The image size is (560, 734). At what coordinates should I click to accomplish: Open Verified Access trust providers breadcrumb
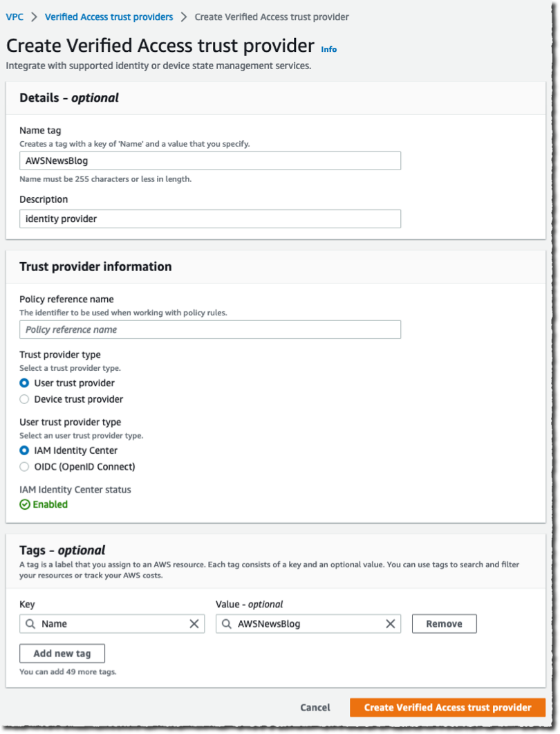click(109, 17)
